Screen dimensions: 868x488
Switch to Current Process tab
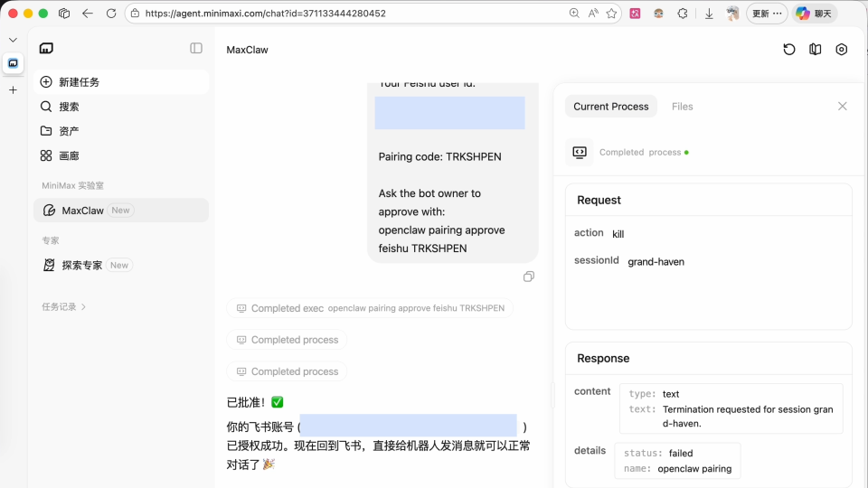click(x=610, y=107)
